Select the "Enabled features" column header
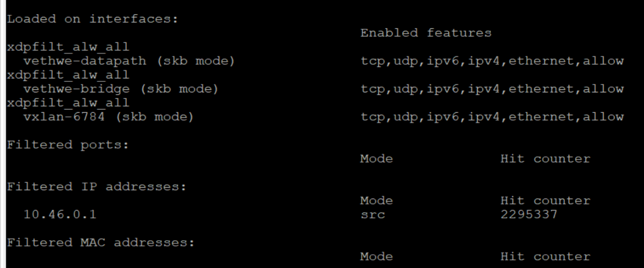The image size is (644, 268). 426,33
